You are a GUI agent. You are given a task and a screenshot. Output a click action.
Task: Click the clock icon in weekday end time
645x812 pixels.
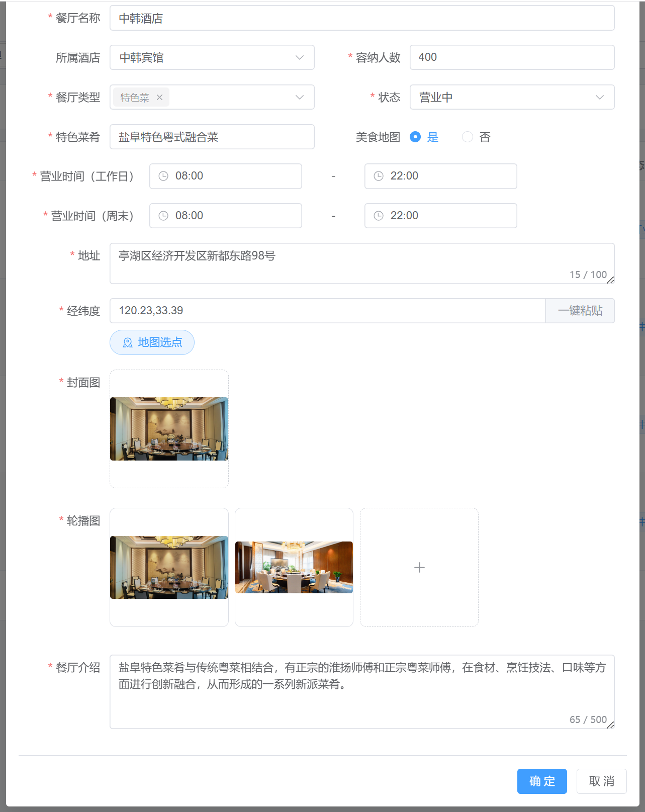coord(379,176)
